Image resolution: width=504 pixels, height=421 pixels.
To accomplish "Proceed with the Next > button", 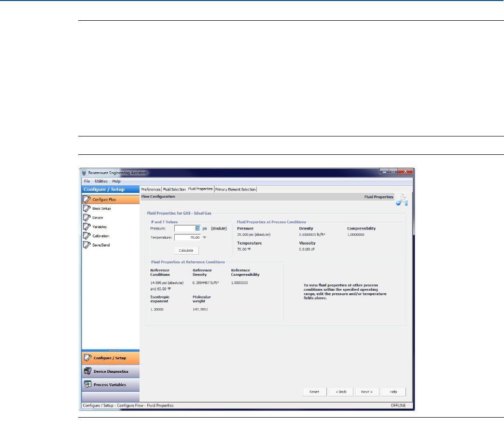I will 367,392.
